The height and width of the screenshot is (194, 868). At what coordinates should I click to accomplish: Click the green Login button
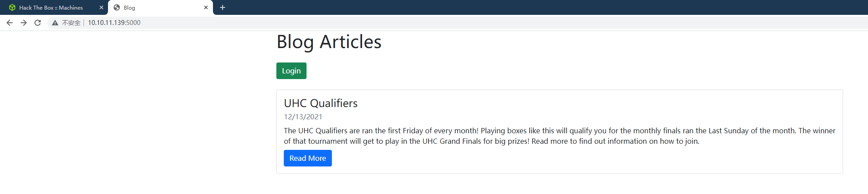(291, 71)
